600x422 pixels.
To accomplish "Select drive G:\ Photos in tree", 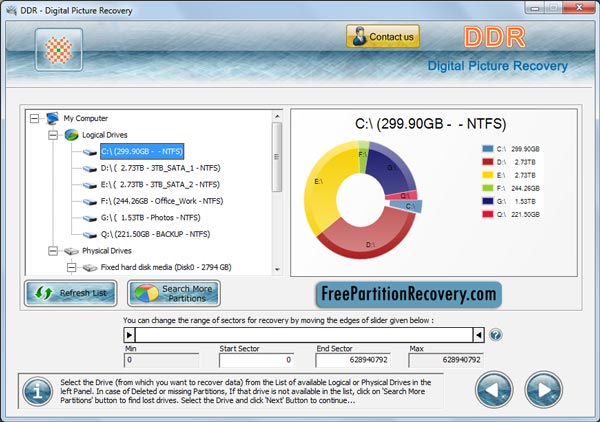I will [x=150, y=217].
